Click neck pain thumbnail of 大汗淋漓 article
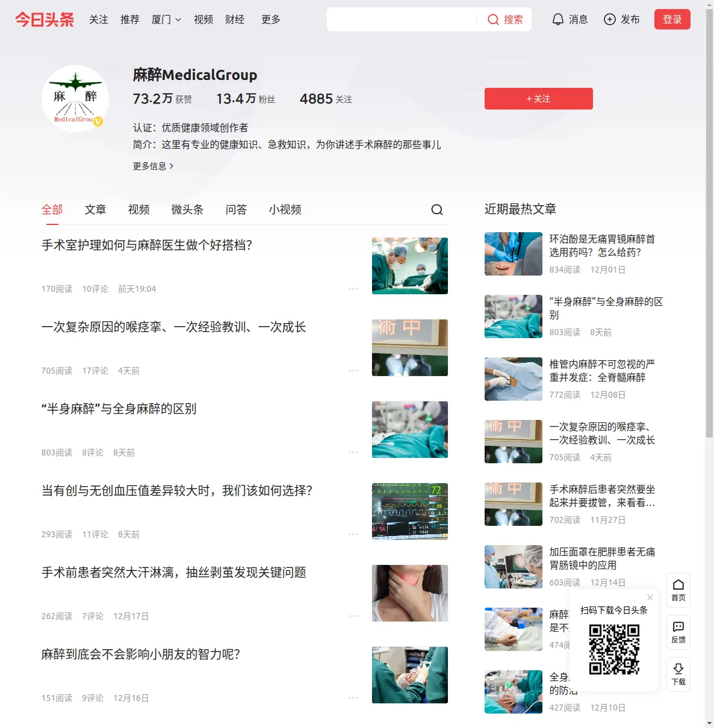Screen dimensions: 714x728 coord(410,593)
